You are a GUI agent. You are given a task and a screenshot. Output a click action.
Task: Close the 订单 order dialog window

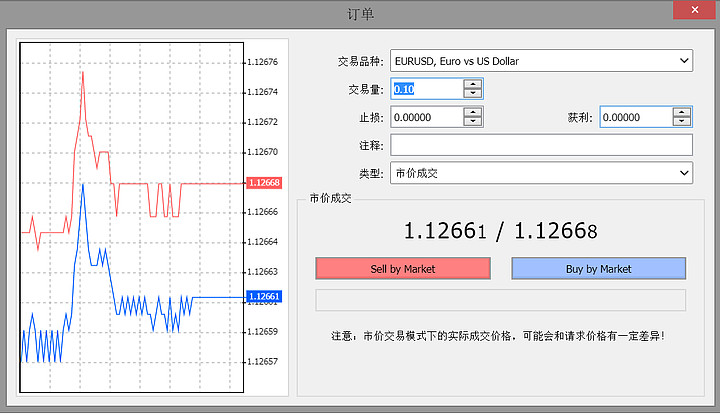(x=696, y=12)
